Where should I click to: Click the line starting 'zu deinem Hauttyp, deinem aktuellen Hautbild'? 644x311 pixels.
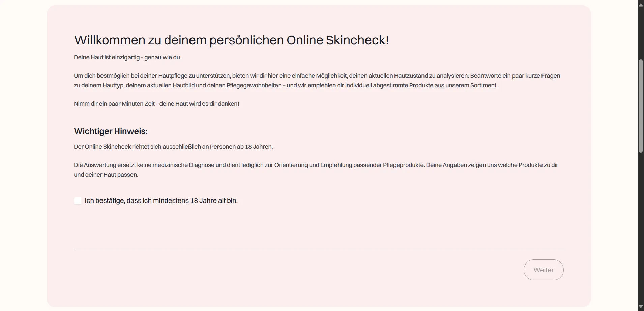tap(286, 85)
